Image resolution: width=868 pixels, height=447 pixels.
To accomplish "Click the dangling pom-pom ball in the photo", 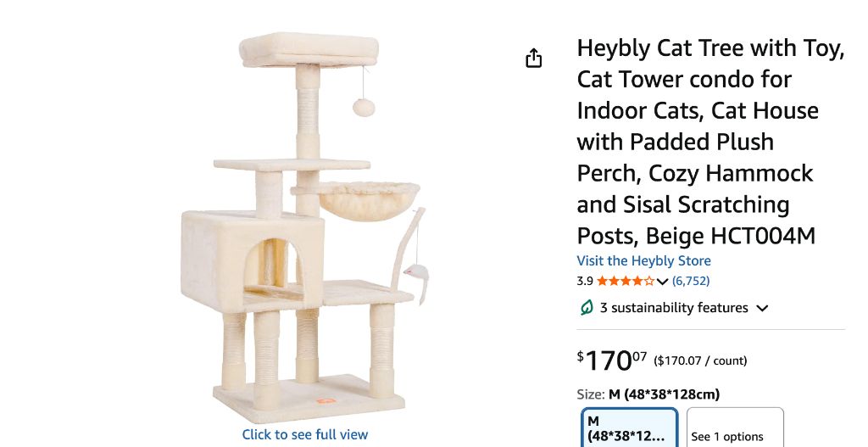I will tap(364, 107).
